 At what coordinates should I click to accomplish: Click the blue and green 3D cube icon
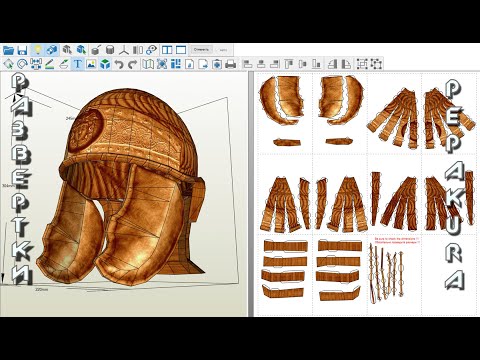(x=105, y=64)
